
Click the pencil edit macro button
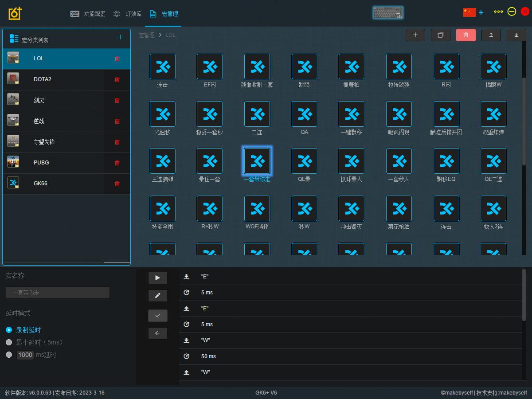157,296
